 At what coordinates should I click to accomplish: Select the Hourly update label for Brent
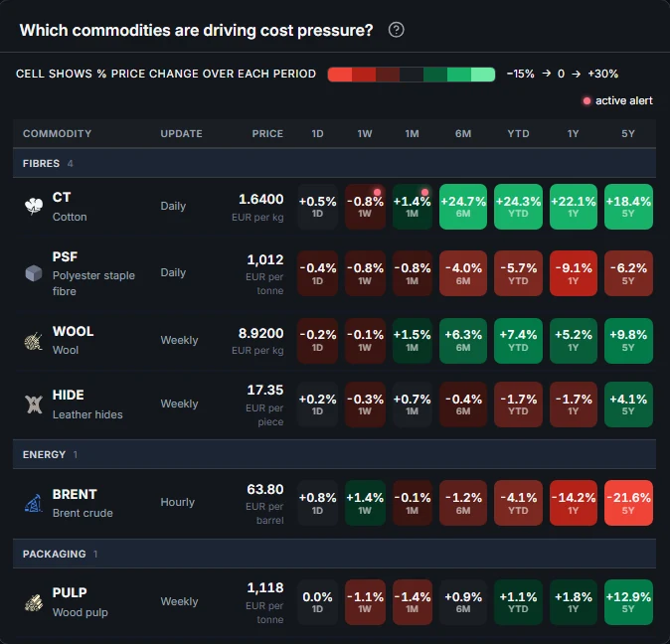(177, 502)
